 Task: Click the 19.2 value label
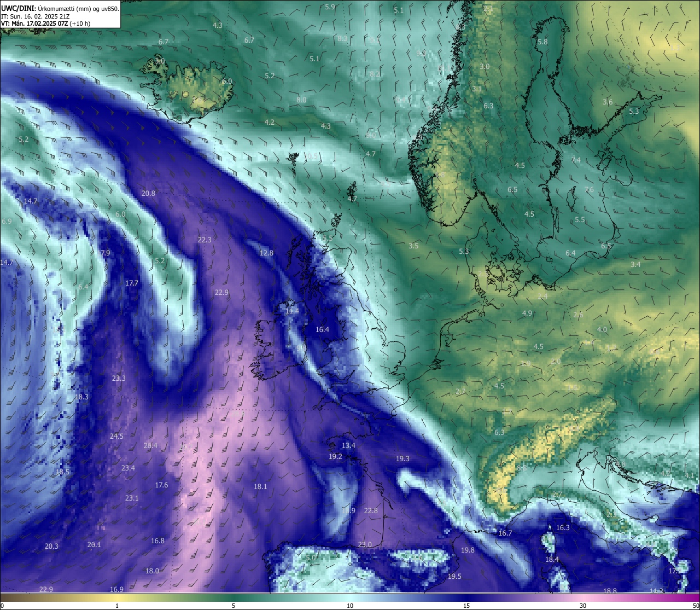(x=335, y=457)
